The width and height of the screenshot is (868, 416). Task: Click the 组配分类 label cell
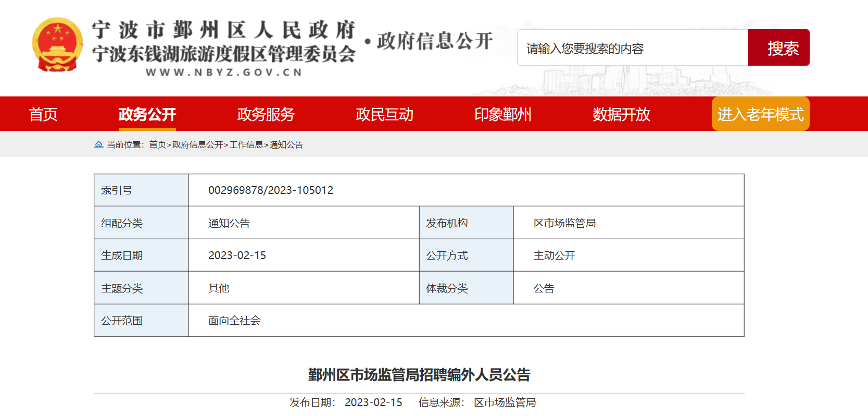(x=141, y=223)
